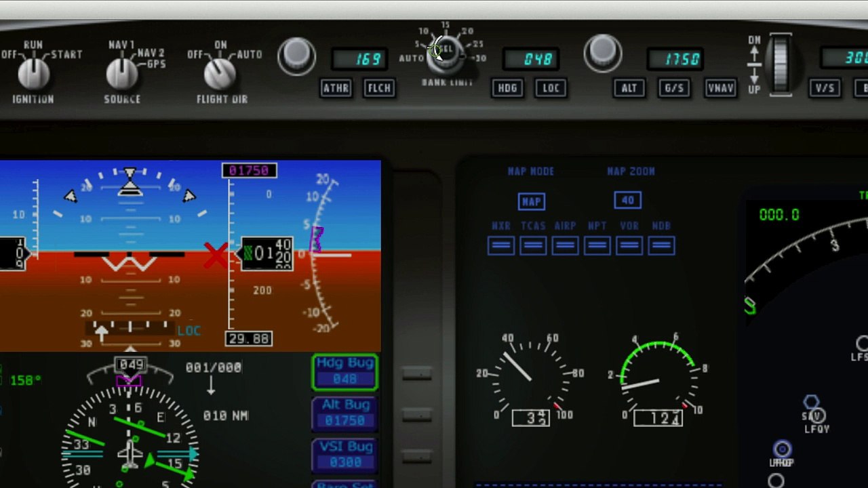Click the 049 heading readout box
This screenshot has width=868, height=488.
(x=130, y=365)
